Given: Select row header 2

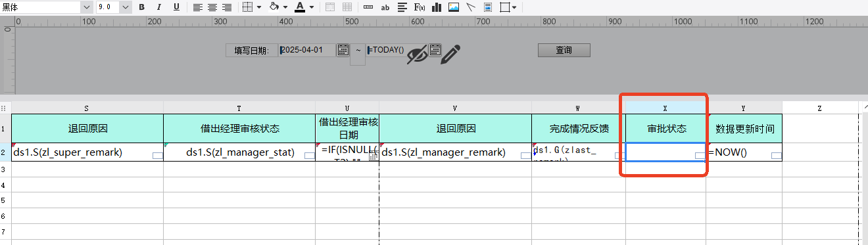Looking at the screenshot, I should pyautogui.click(x=5, y=152).
